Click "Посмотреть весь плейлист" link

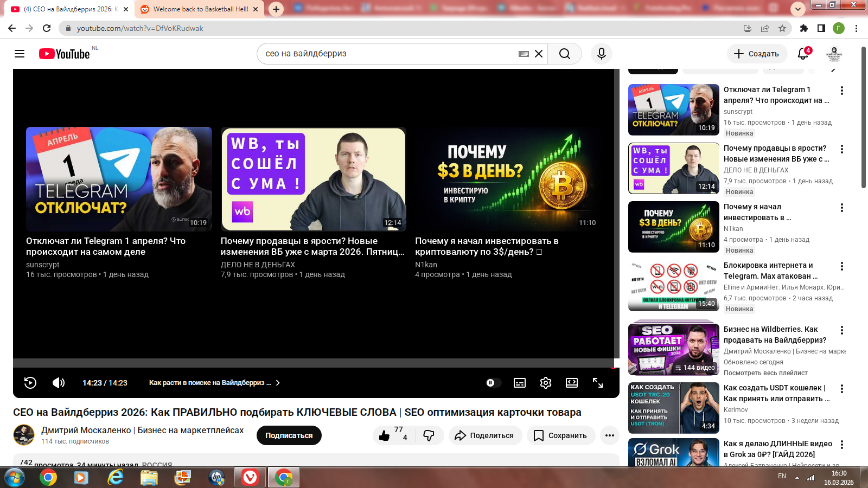pos(765,373)
